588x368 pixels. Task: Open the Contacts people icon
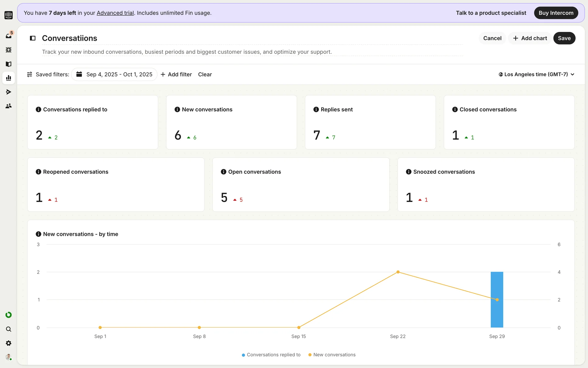tap(9, 106)
